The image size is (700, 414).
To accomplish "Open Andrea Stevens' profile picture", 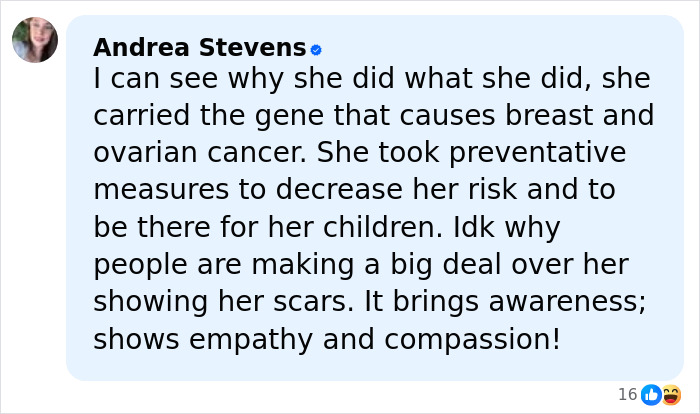I will pos(35,40).
